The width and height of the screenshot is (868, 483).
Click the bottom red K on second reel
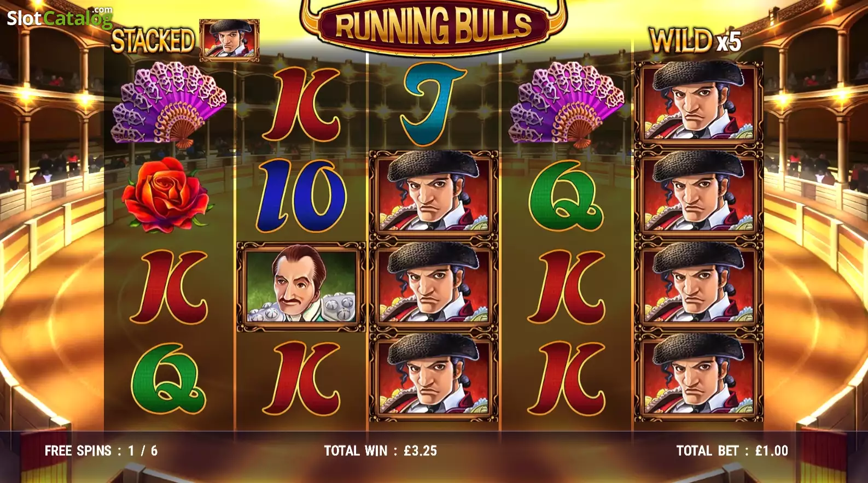coord(301,378)
